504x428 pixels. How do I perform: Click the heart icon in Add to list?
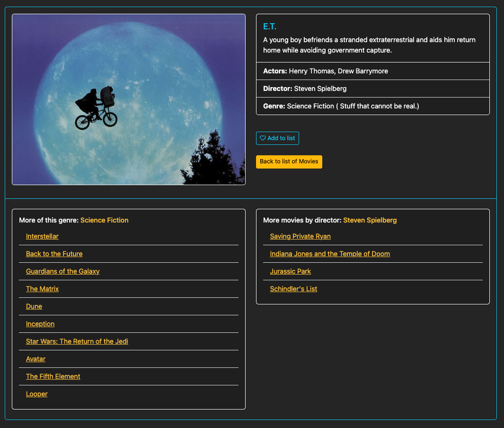point(263,138)
